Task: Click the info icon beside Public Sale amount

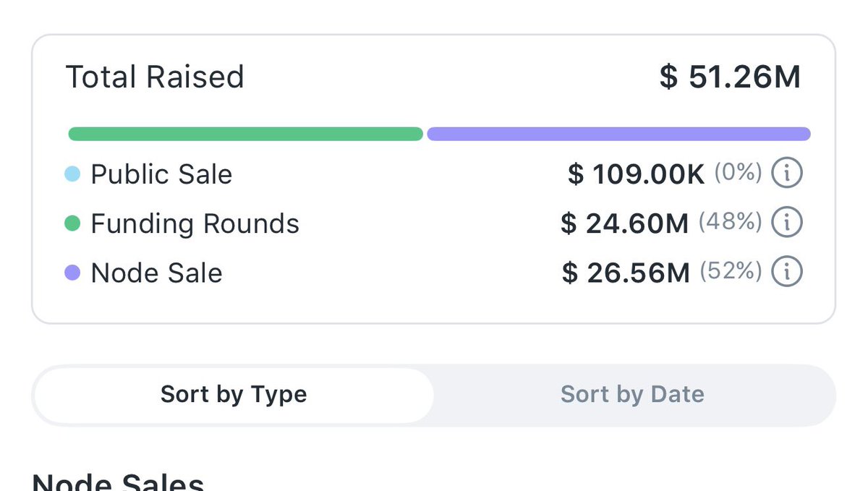Action: click(787, 174)
